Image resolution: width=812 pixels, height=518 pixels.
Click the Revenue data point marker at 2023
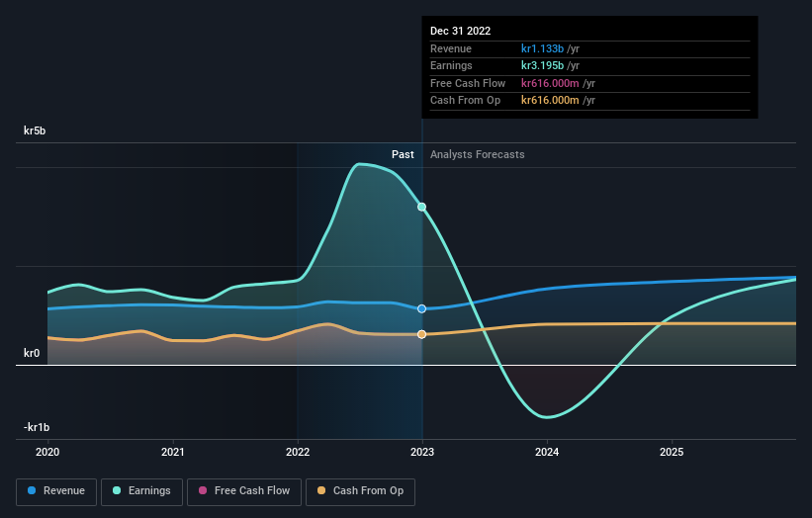pos(422,309)
